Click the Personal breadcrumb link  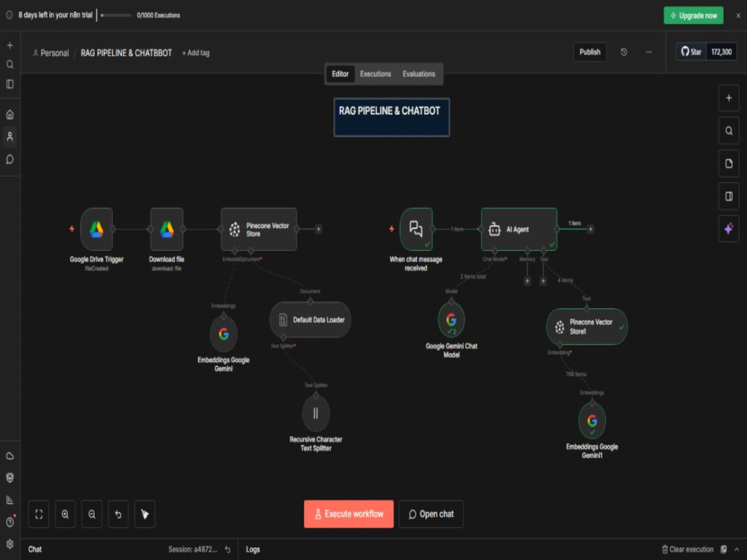point(51,53)
